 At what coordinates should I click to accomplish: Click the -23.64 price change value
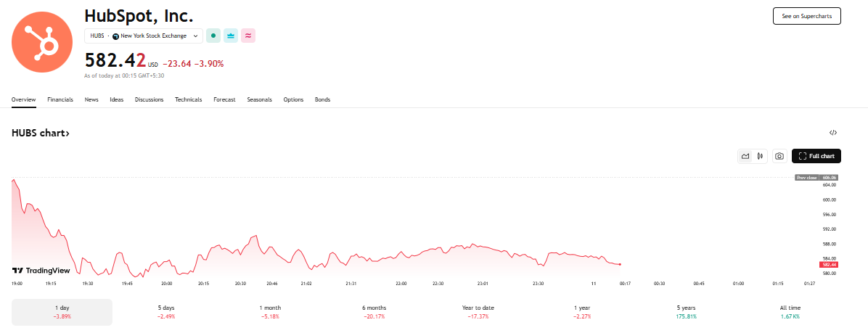pos(177,64)
